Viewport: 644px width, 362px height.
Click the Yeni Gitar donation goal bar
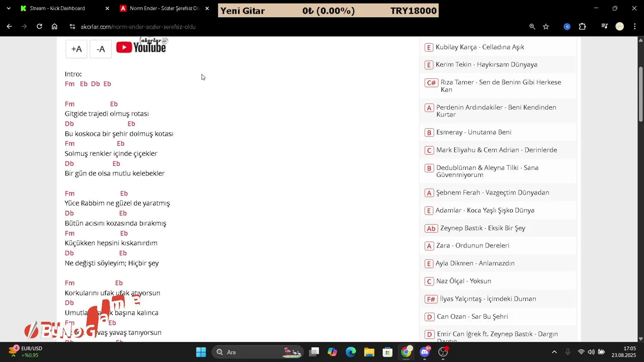point(328,11)
